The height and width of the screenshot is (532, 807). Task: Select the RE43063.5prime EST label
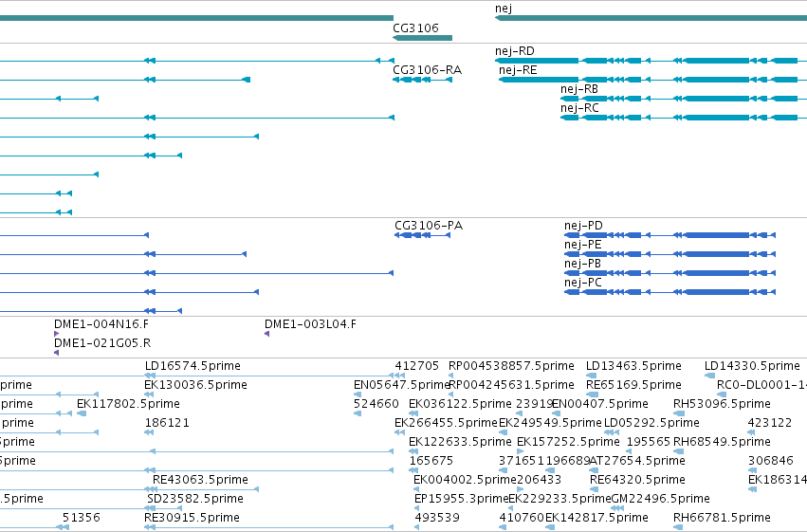click(200, 480)
